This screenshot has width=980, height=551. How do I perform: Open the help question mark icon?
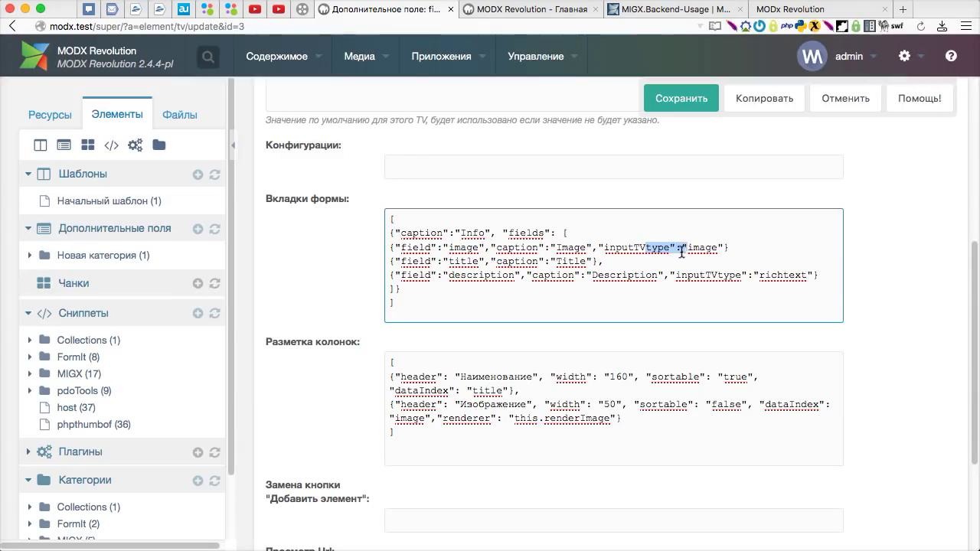pos(951,56)
